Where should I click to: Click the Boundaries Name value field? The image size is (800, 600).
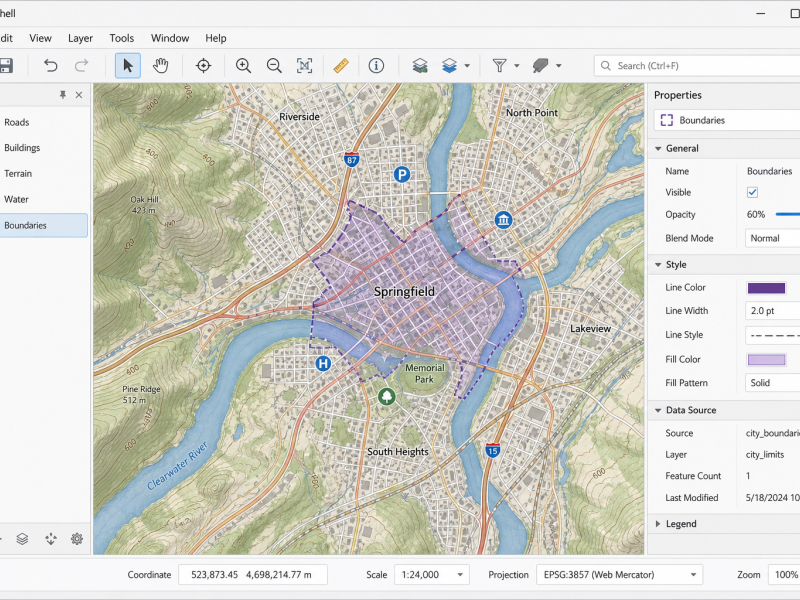tap(771, 171)
